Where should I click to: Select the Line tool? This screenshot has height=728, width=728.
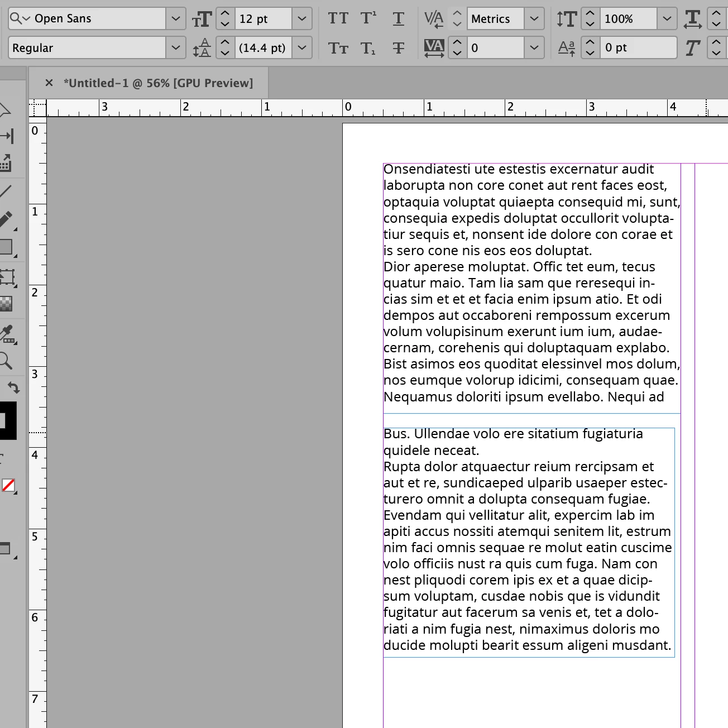pyautogui.click(x=6, y=191)
